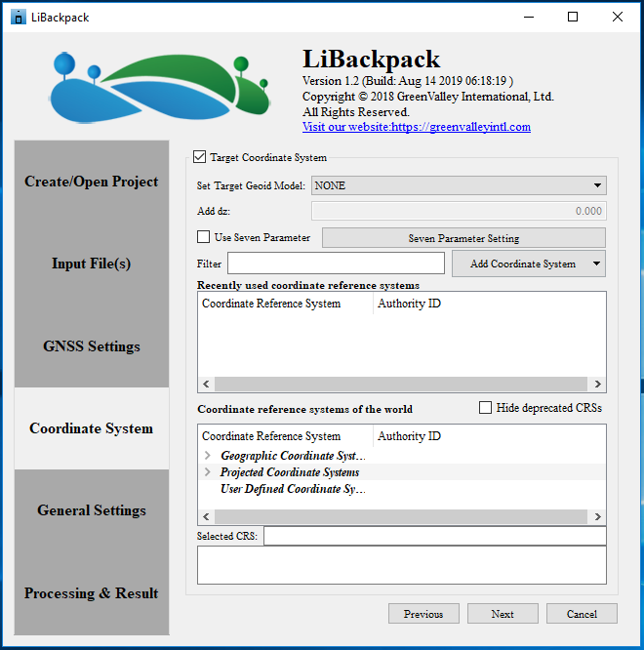Switch to General Settings tab
The height and width of the screenshot is (650, 644).
pyautogui.click(x=92, y=510)
